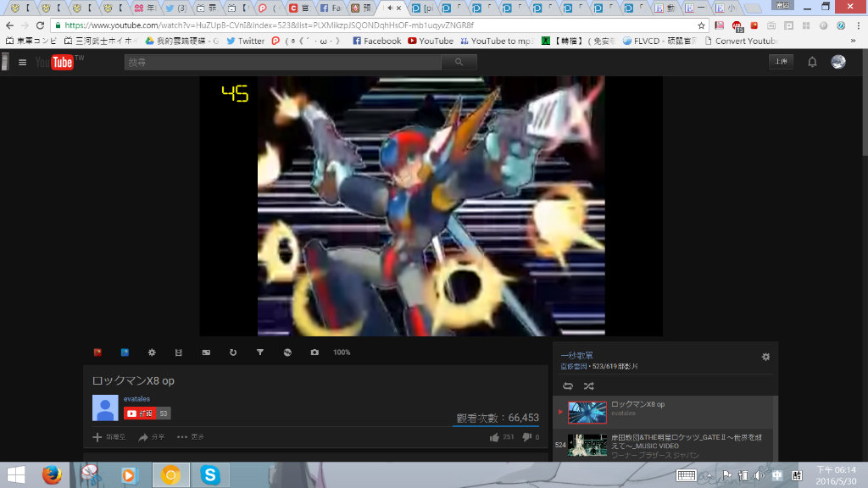Toggle the video loop repeat icon
Viewport: 868px width, 488px height.
[x=233, y=352]
